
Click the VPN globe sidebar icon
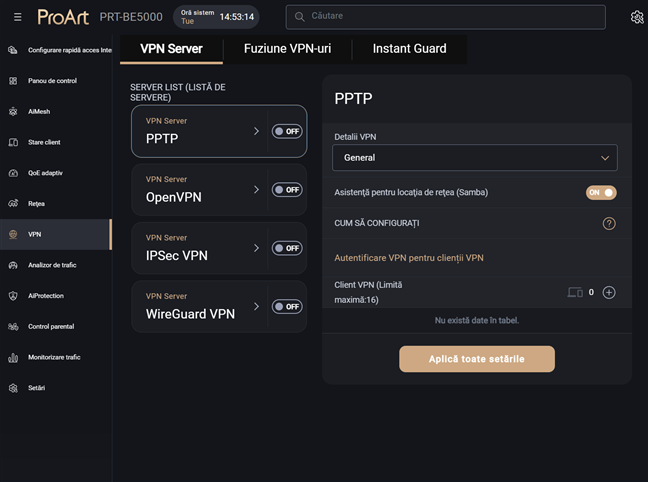(x=13, y=234)
